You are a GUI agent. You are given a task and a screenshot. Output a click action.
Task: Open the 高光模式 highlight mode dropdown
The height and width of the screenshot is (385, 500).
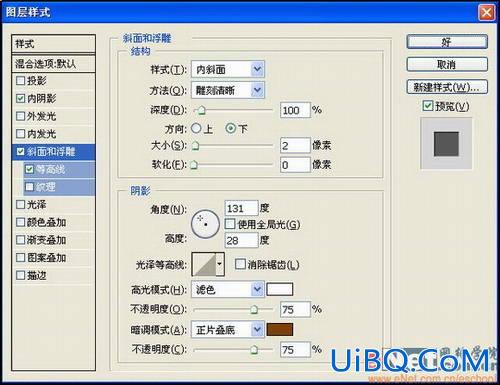228,289
